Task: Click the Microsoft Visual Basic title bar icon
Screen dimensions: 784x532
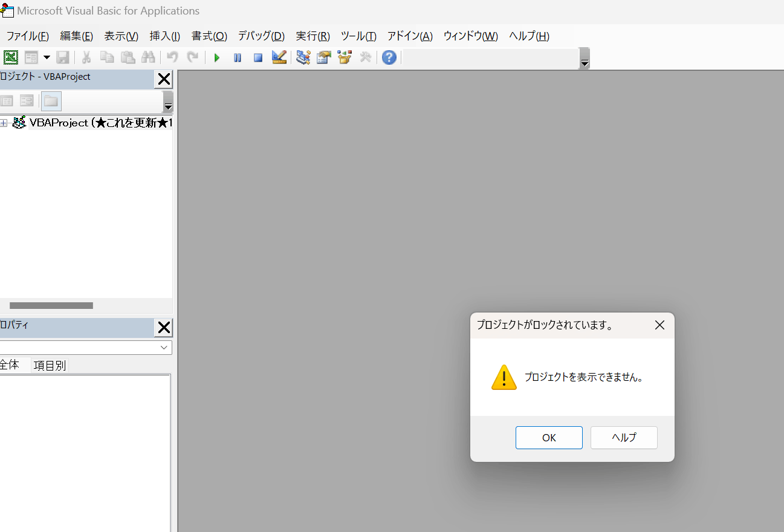Action: (x=7, y=11)
